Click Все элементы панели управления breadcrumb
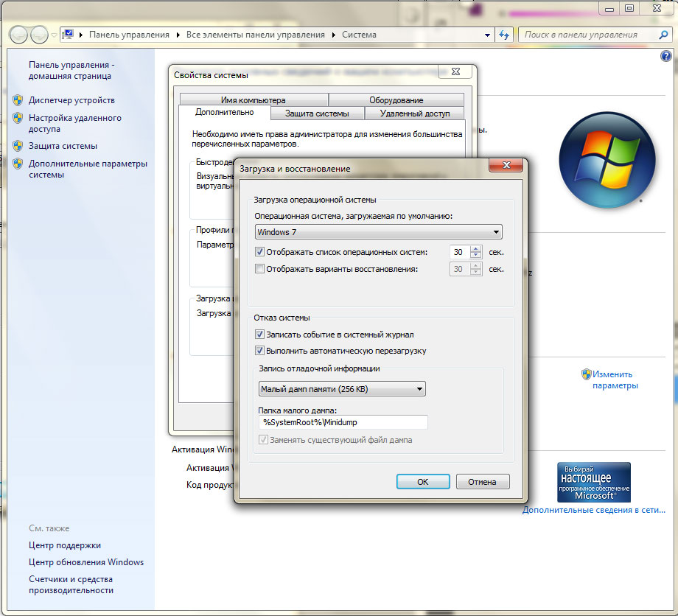The height and width of the screenshot is (616, 678). coord(256,35)
